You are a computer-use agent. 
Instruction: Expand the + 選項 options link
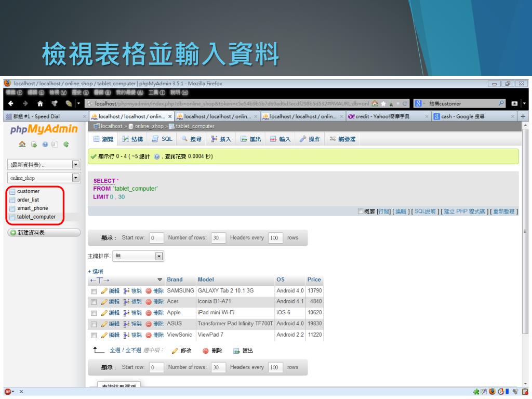coord(96,271)
